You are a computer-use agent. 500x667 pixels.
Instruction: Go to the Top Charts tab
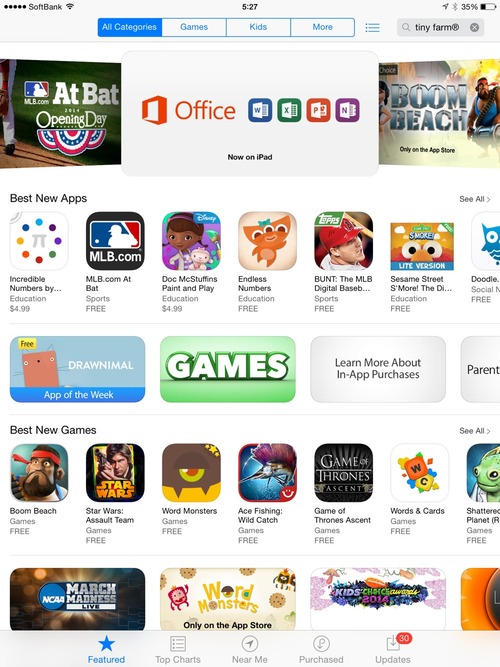point(178,650)
